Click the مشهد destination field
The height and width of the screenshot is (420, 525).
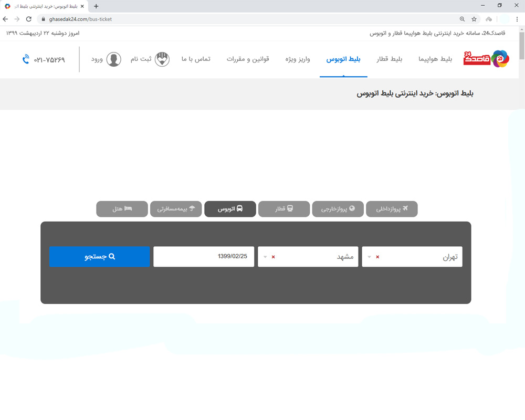(308, 257)
